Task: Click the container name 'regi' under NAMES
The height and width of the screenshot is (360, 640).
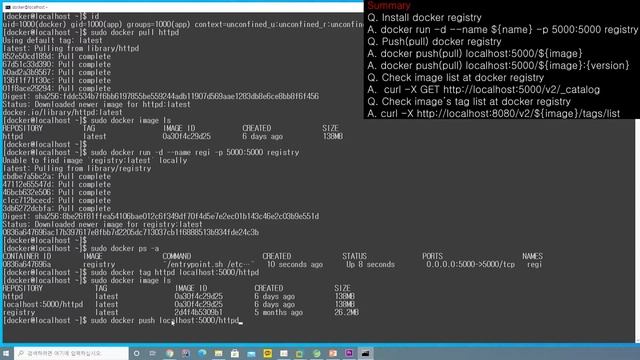Action: (x=534, y=264)
